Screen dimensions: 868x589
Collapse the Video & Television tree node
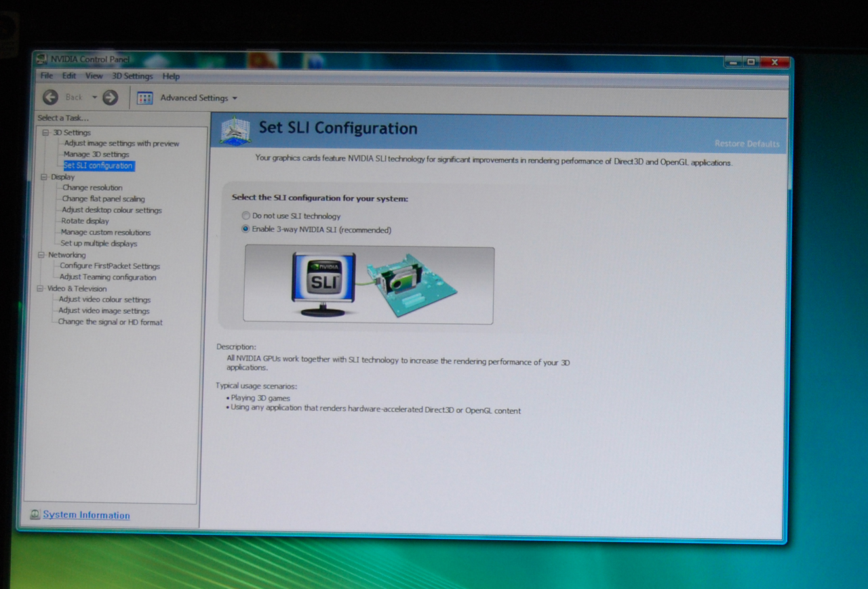tap(40, 289)
